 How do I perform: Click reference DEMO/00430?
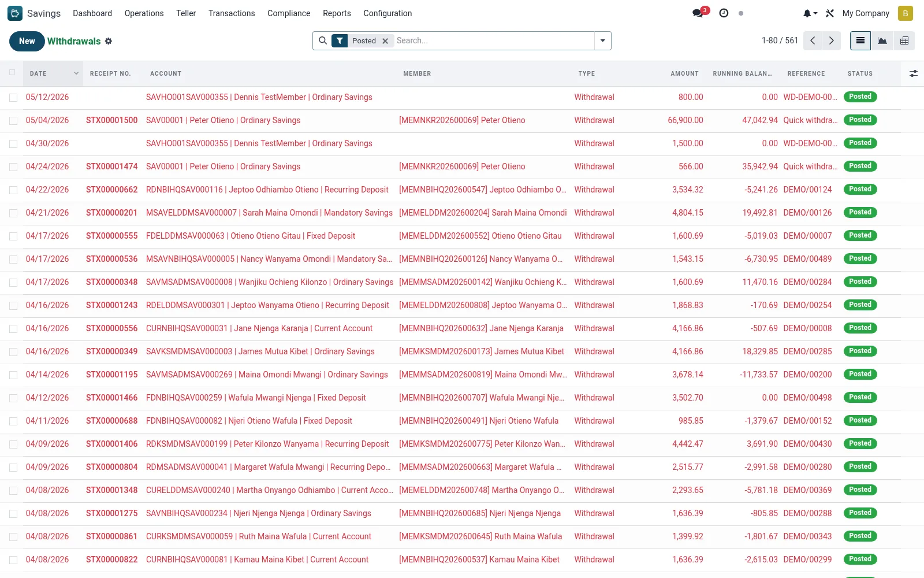807,444
